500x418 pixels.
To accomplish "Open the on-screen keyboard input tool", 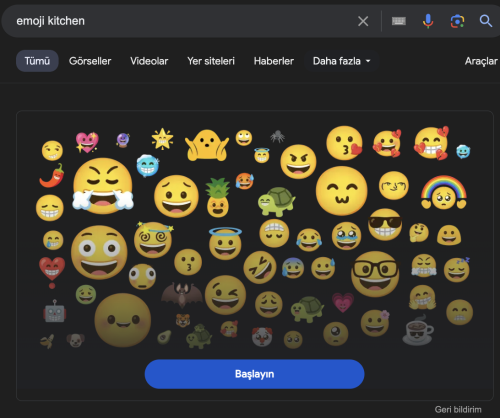I will (399, 21).
